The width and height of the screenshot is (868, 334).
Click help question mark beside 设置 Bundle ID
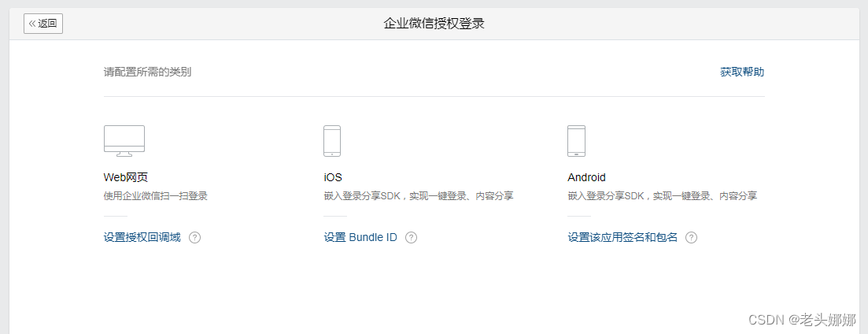click(x=411, y=238)
